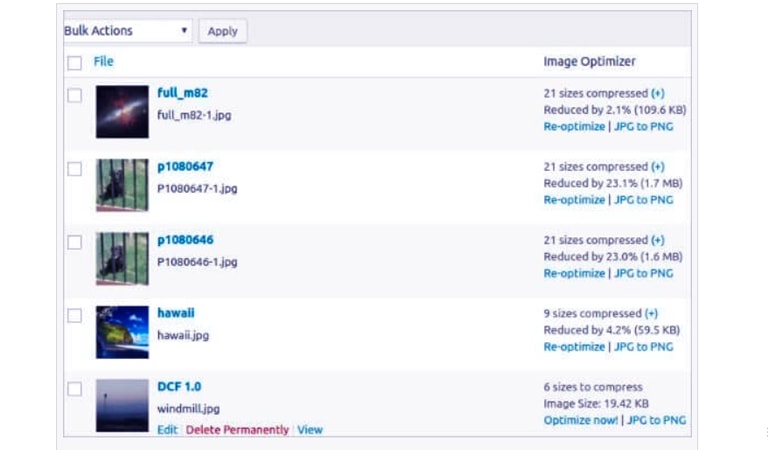This screenshot has height=450, width=768.
Task: Open the full_m82 title link
Action: point(182,93)
